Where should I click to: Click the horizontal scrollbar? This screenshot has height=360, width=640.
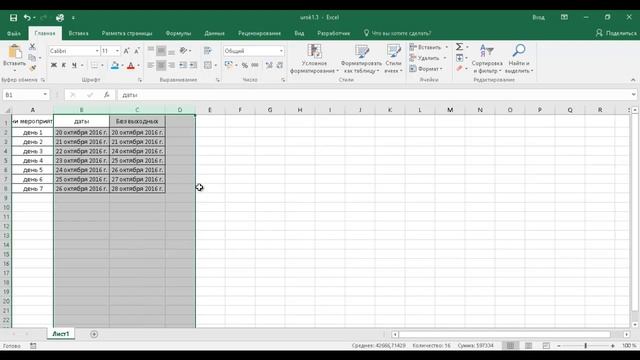tap(504, 334)
